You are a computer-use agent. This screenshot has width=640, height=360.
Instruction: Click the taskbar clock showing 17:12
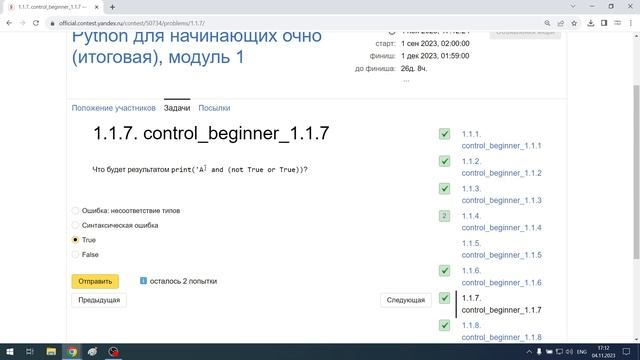pos(604,351)
